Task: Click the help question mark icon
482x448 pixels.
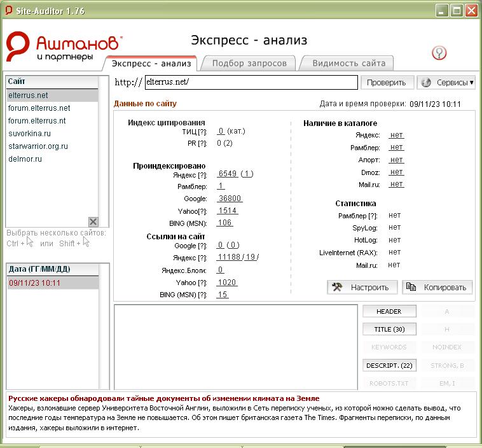Action: (439, 53)
